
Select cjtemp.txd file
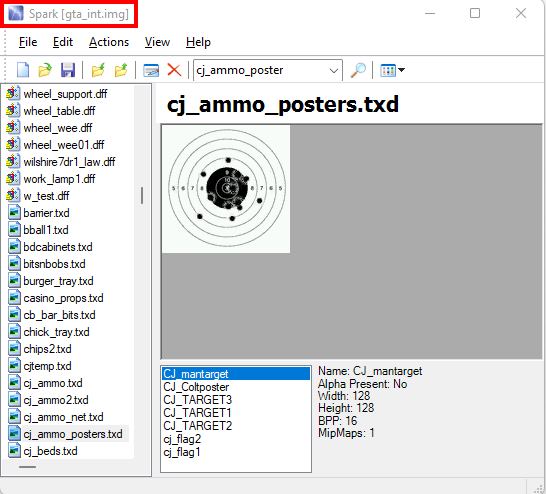47,366
